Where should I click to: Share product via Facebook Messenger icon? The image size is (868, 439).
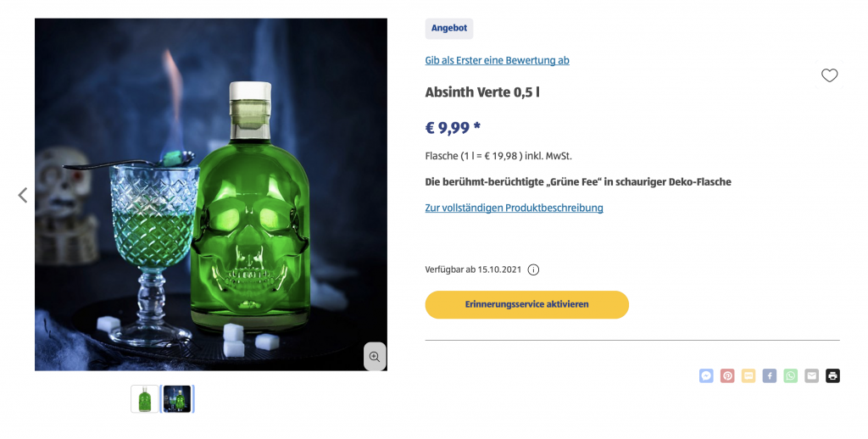[x=706, y=376]
